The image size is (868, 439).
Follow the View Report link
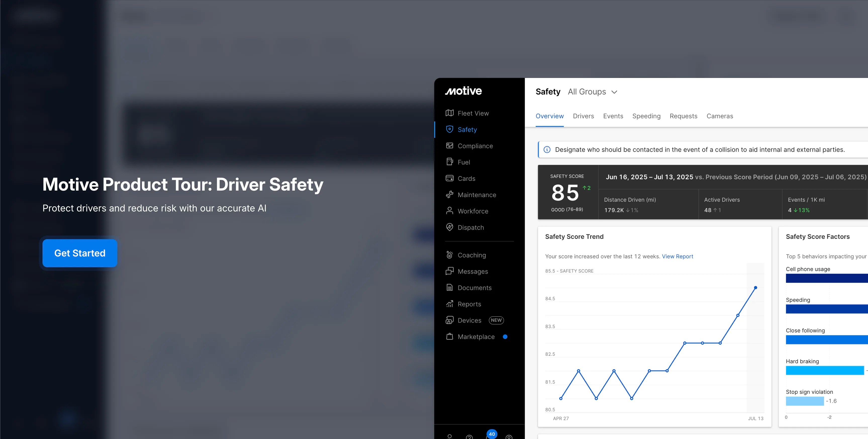pyautogui.click(x=677, y=256)
